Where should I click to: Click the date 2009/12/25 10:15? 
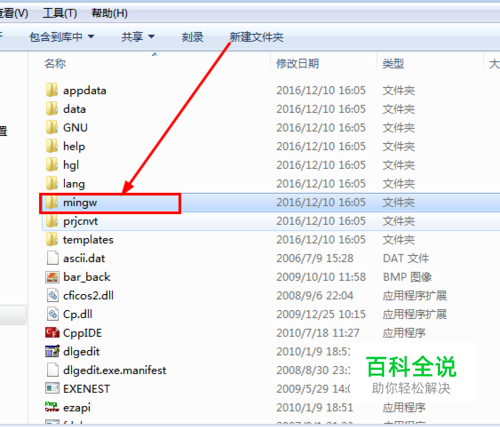click(321, 314)
